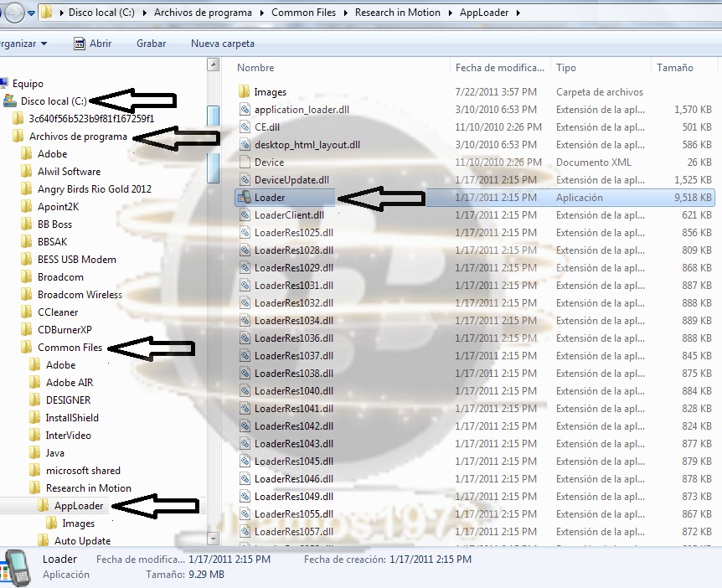This screenshot has width=722, height=588.
Task: Click the LoaderClient.dll file icon
Action: click(245, 215)
